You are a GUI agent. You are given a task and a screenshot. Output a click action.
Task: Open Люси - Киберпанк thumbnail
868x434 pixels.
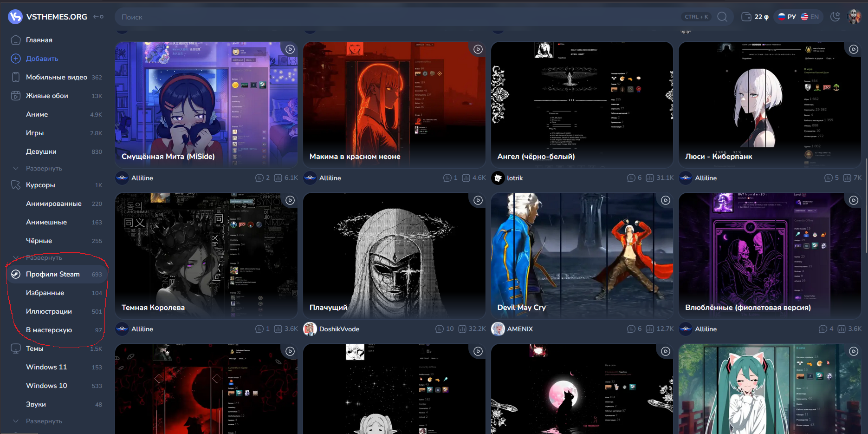point(770,105)
